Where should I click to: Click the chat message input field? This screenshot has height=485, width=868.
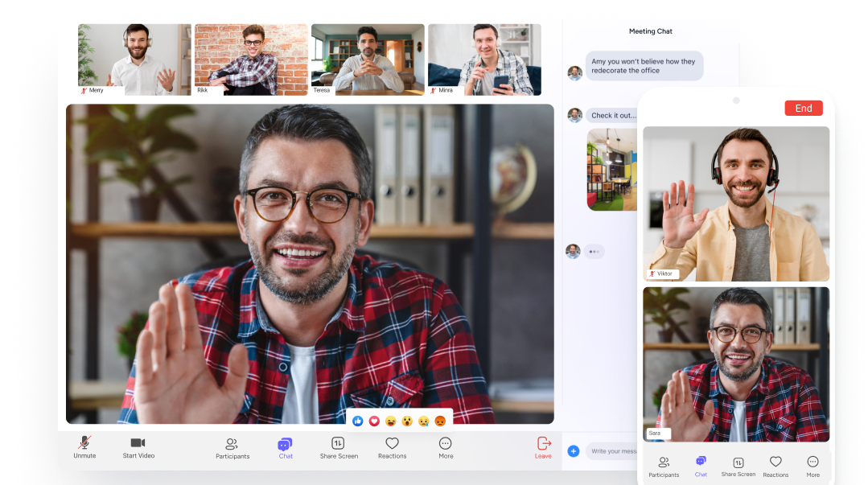pyautogui.click(x=613, y=451)
